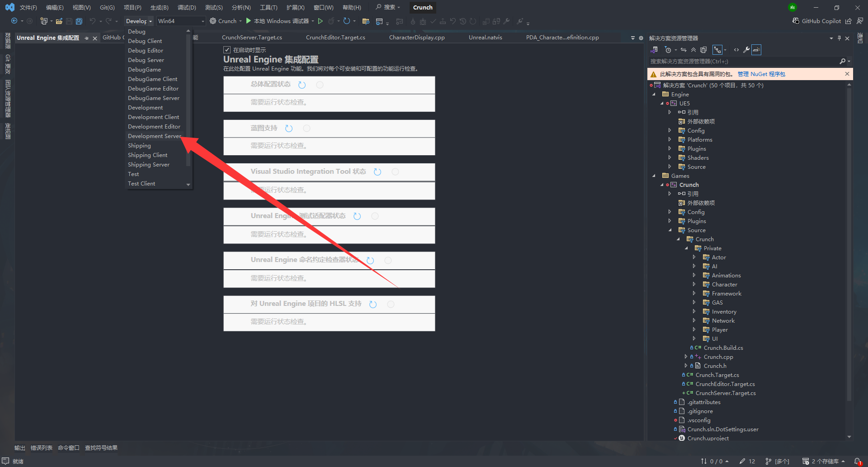
Task: Click the GitHub Copilot icon
Action: (796, 21)
